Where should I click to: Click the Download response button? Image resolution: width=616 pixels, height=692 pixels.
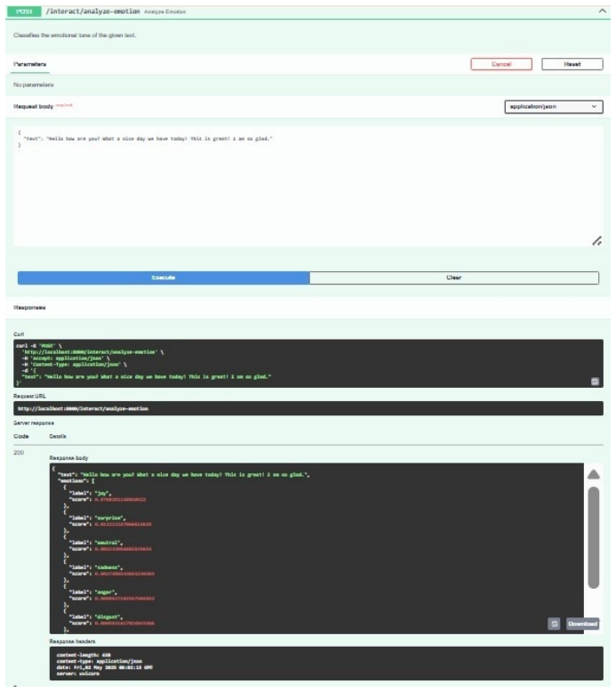(582, 624)
